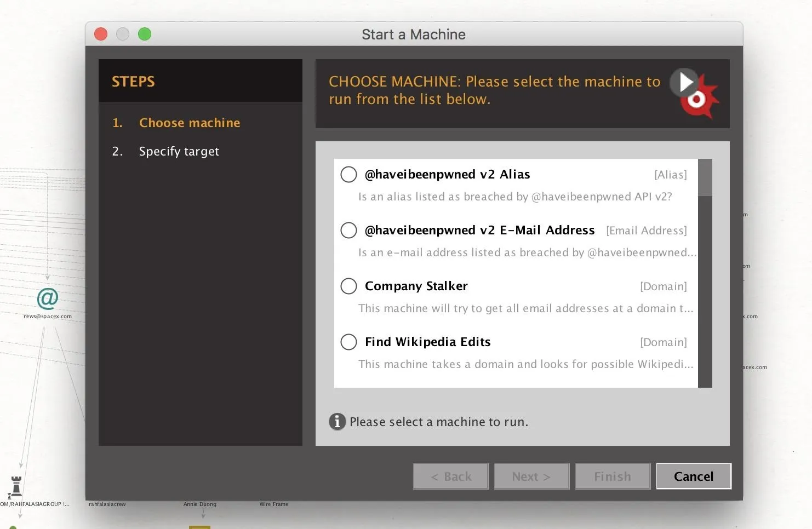The width and height of the screenshot is (812, 529).
Task: Click the 'Please select a machine to run.' message
Action: [x=439, y=422]
